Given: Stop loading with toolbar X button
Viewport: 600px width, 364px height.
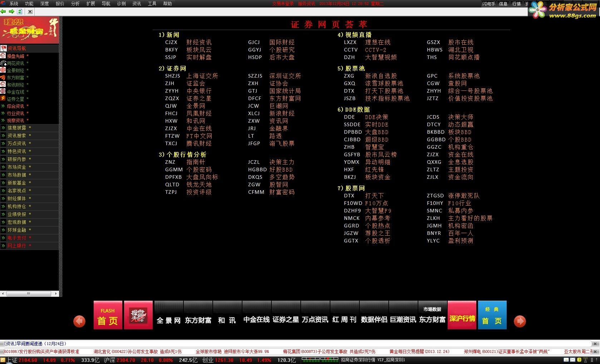Looking at the screenshot, I should (x=30, y=11).
